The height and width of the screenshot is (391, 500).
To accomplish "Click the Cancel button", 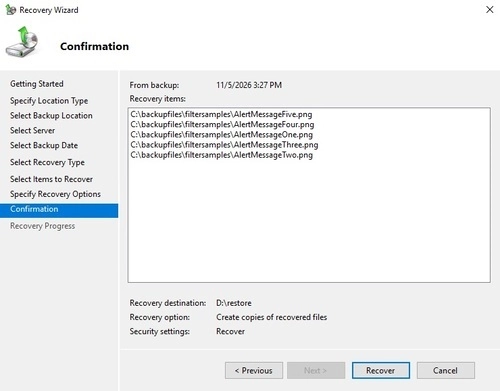I will (446, 370).
